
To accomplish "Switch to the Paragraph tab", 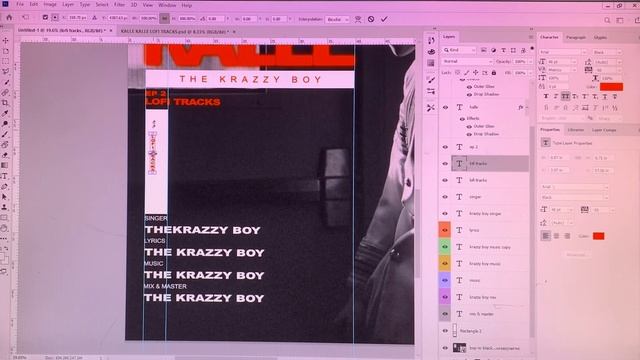I will tap(576, 37).
